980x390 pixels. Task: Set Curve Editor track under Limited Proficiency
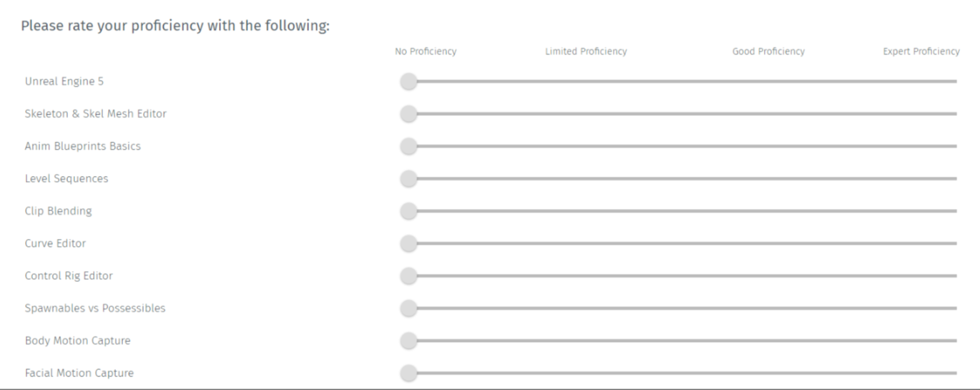(586, 243)
